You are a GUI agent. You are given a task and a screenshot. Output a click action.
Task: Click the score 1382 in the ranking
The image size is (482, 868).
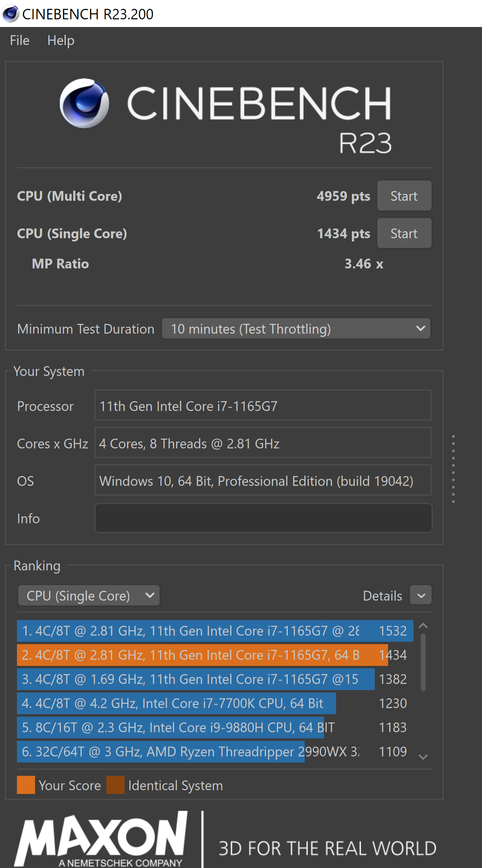393,679
